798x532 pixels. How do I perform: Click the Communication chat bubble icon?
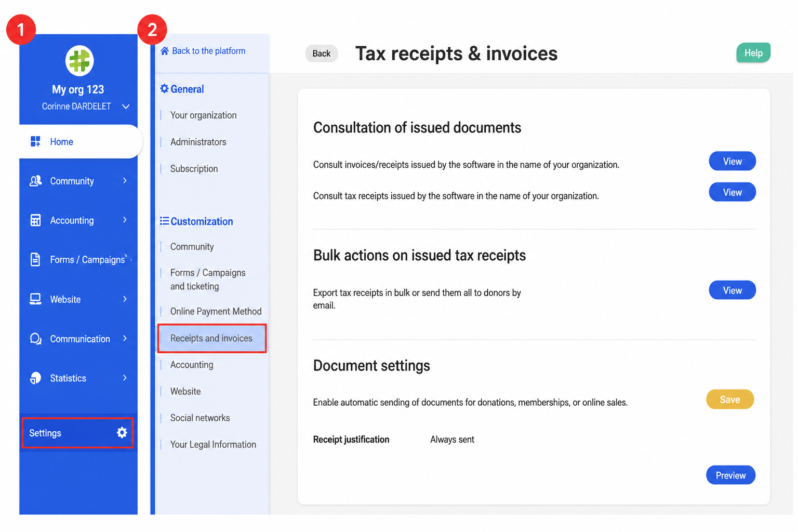coord(35,339)
